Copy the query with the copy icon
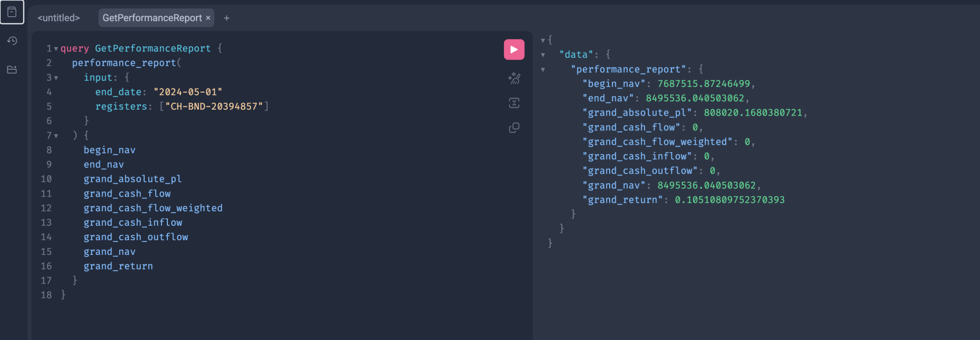 pos(514,128)
